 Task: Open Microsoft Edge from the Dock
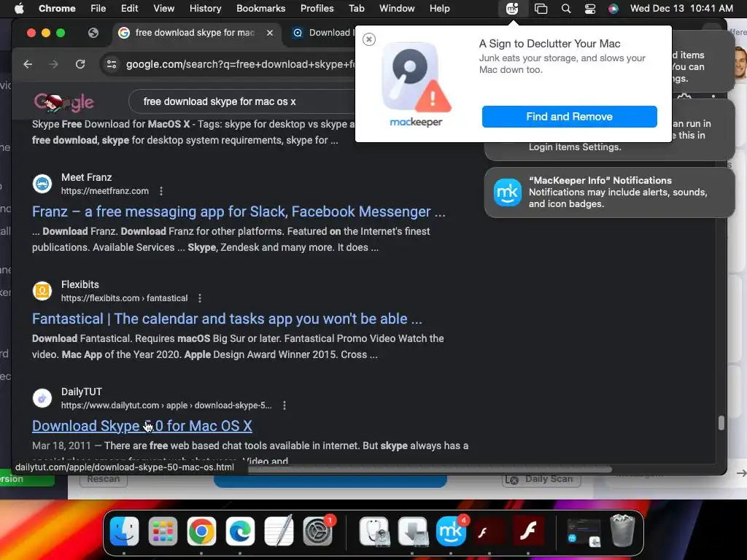tap(240, 531)
